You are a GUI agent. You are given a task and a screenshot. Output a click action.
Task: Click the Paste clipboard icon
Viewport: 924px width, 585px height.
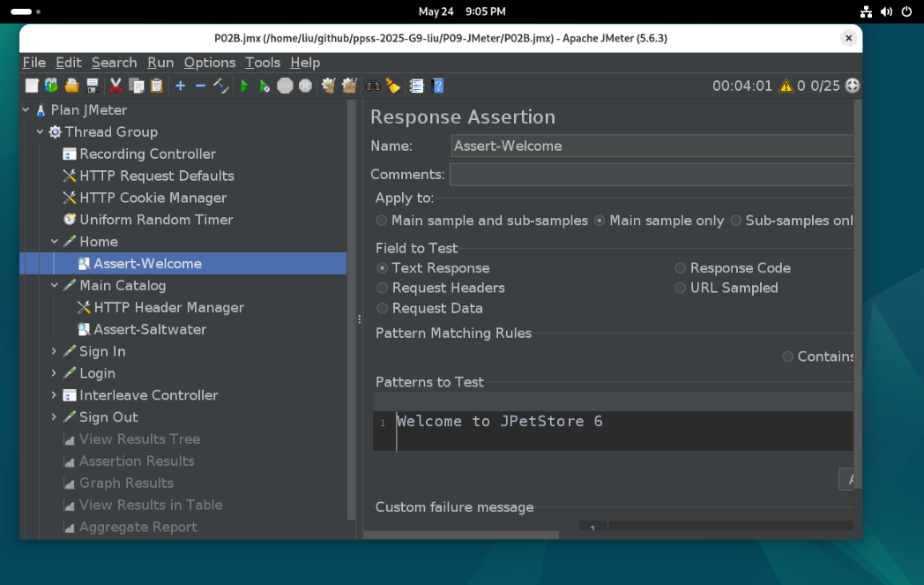[156, 86]
